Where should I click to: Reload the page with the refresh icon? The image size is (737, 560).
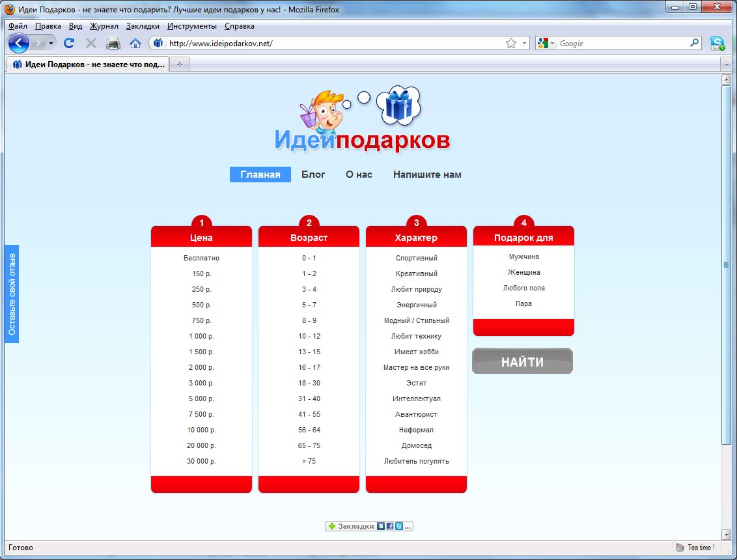coord(69,44)
